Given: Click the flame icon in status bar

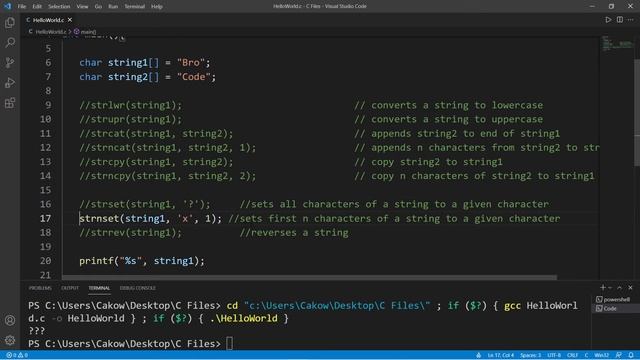Looking at the screenshot, I should [x=478, y=355].
